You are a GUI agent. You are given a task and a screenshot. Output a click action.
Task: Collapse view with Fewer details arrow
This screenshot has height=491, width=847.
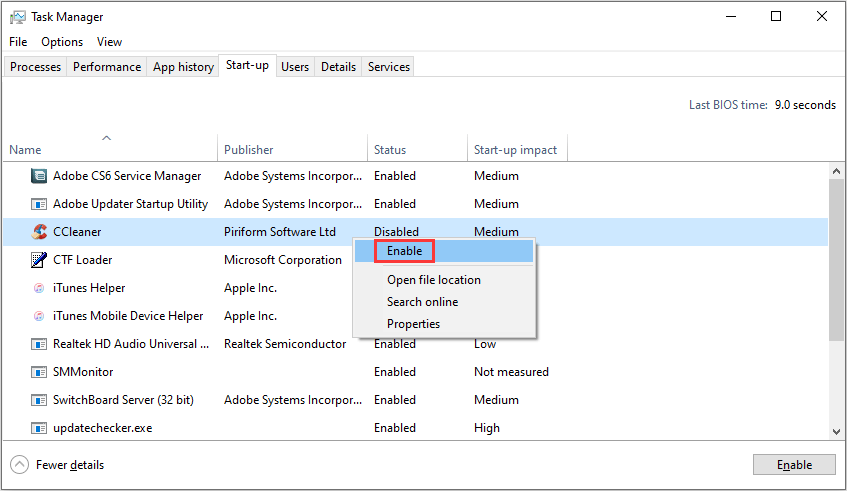coord(19,465)
